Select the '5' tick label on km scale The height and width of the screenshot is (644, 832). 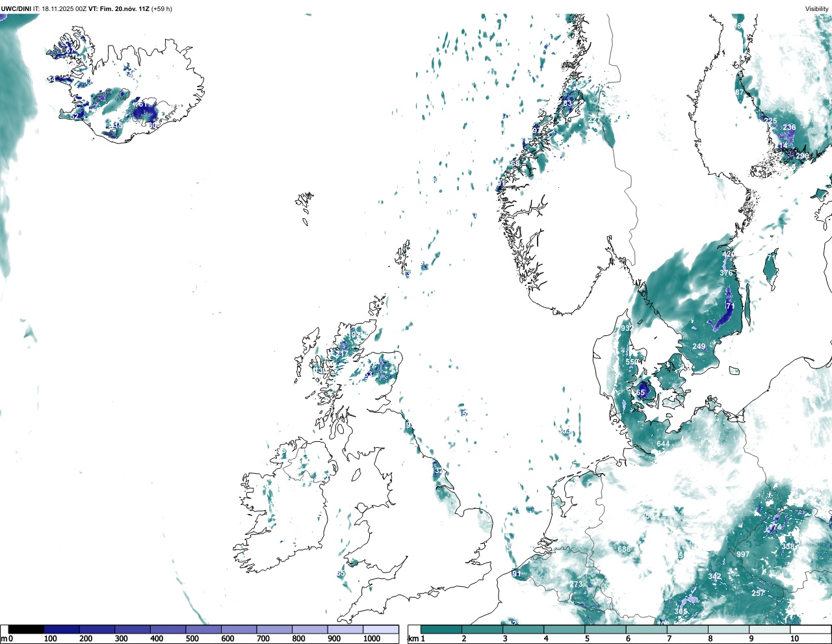pos(587,639)
